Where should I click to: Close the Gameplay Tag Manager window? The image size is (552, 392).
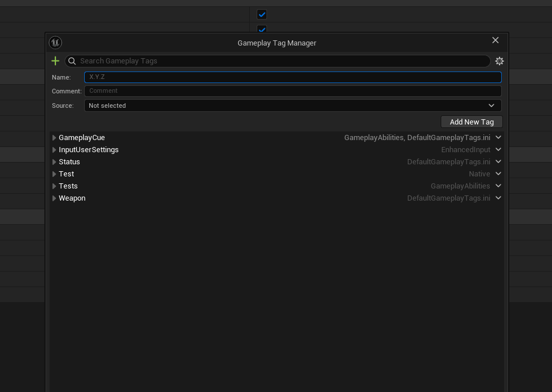(495, 40)
